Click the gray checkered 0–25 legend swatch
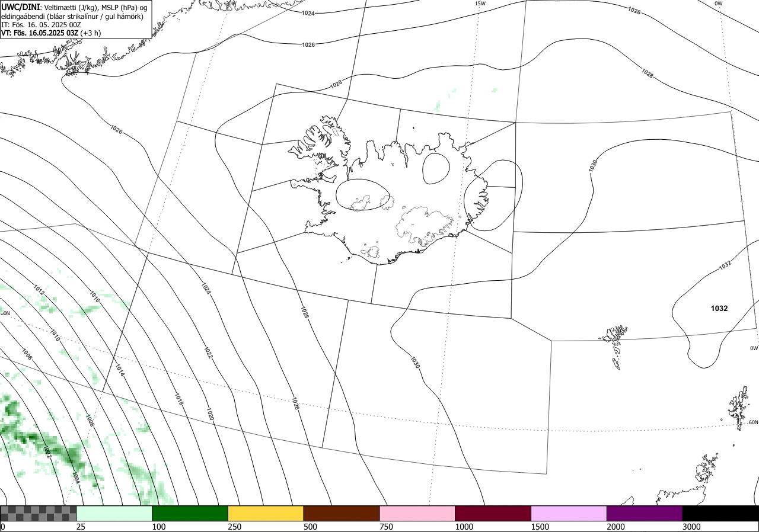This screenshot has height=532, width=759. click(x=39, y=513)
